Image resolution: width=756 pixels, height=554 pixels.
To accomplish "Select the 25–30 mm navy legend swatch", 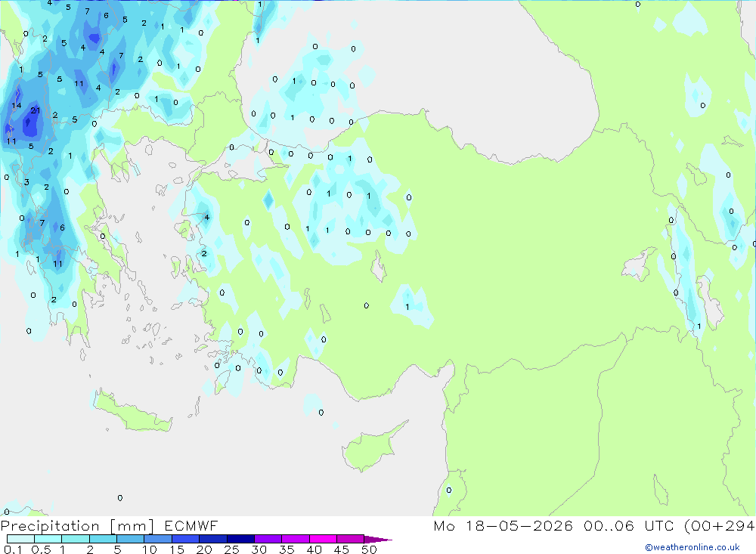I will [x=240, y=539].
